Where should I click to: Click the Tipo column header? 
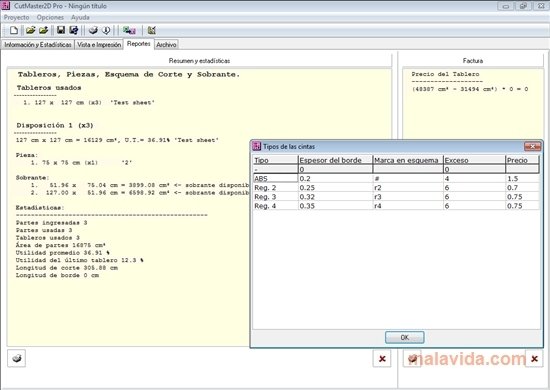[275, 160]
